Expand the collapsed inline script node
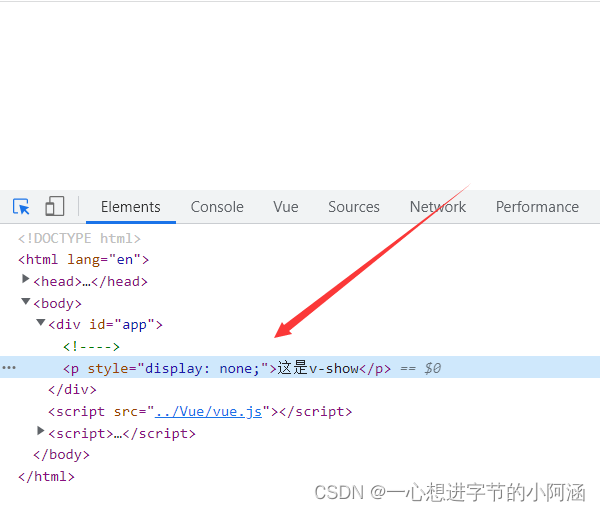600x511 pixels. coord(40,431)
